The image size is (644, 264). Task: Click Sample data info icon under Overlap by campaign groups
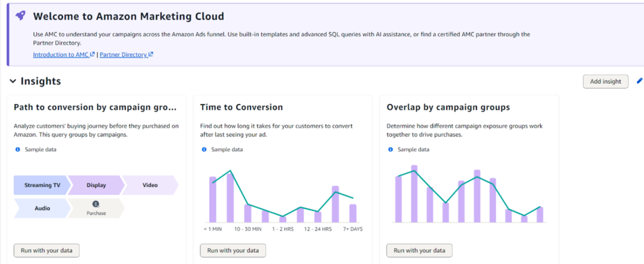point(391,149)
